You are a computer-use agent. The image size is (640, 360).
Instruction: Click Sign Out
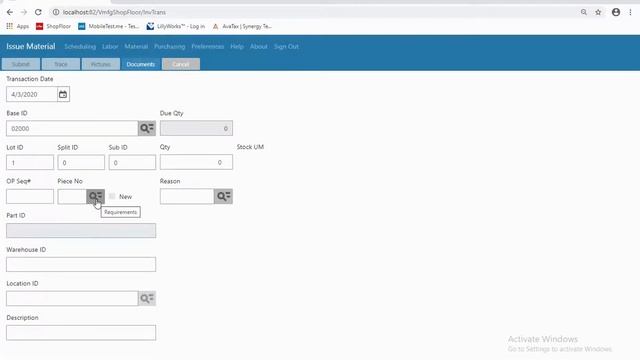click(x=286, y=47)
